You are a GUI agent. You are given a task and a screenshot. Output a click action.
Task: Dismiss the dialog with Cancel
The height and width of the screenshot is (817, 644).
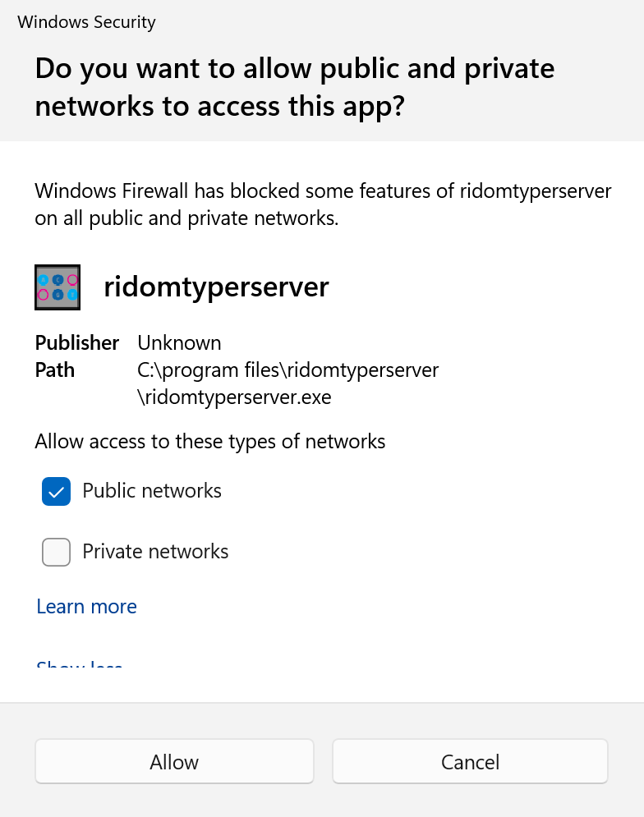coord(470,762)
